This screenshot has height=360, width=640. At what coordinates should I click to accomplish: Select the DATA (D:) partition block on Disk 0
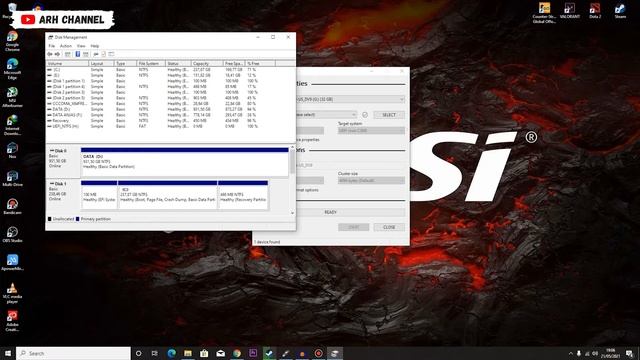click(x=184, y=162)
